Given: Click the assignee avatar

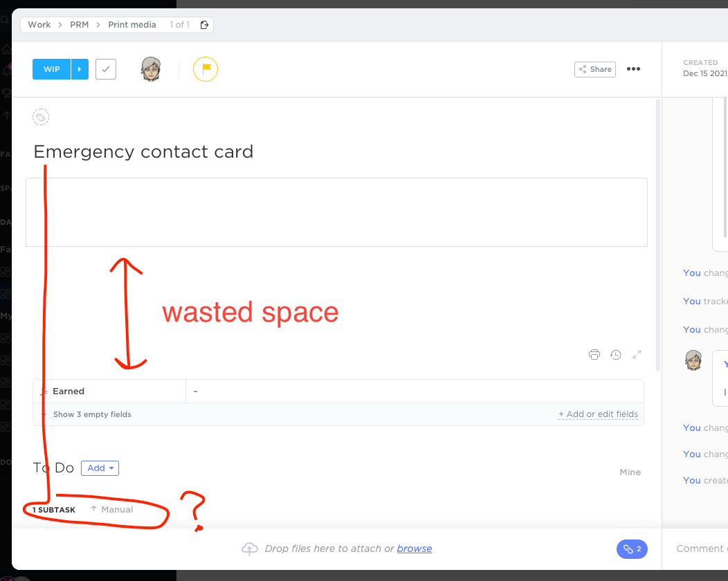Looking at the screenshot, I should 151,69.
